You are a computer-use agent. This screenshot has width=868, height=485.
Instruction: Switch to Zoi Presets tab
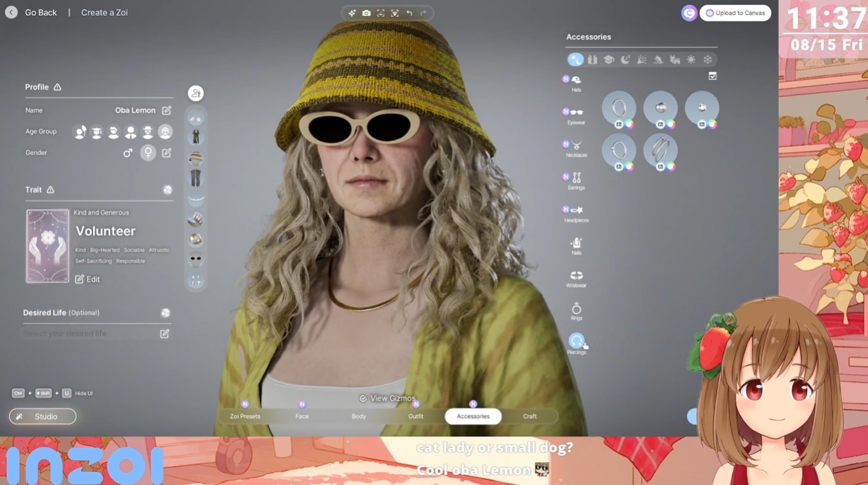click(x=245, y=416)
